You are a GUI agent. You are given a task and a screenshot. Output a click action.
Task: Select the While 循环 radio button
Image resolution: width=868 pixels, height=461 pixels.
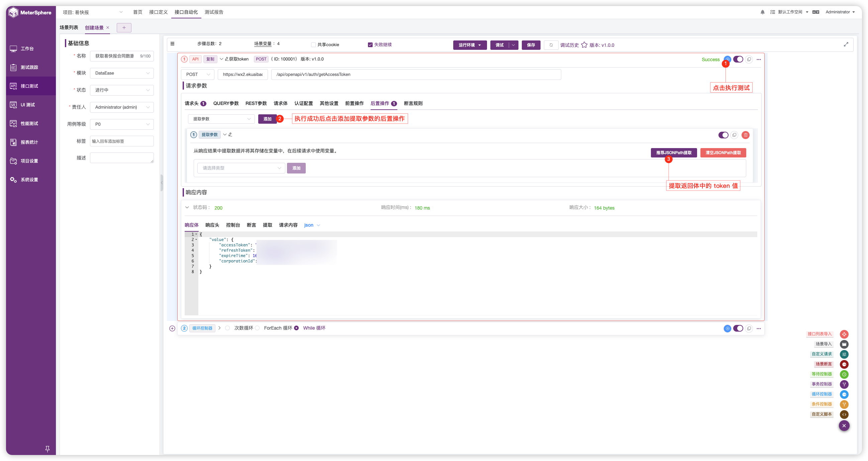(x=296, y=328)
